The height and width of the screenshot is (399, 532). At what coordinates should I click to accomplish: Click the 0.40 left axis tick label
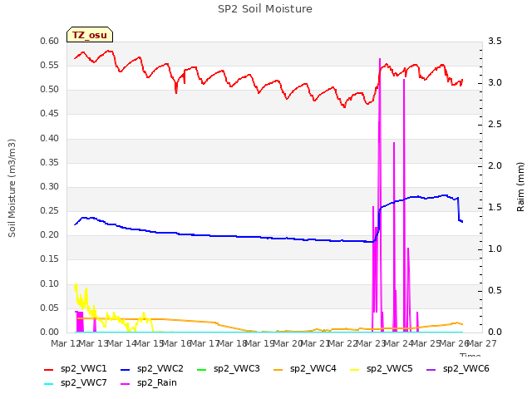pyautogui.click(x=50, y=138)
